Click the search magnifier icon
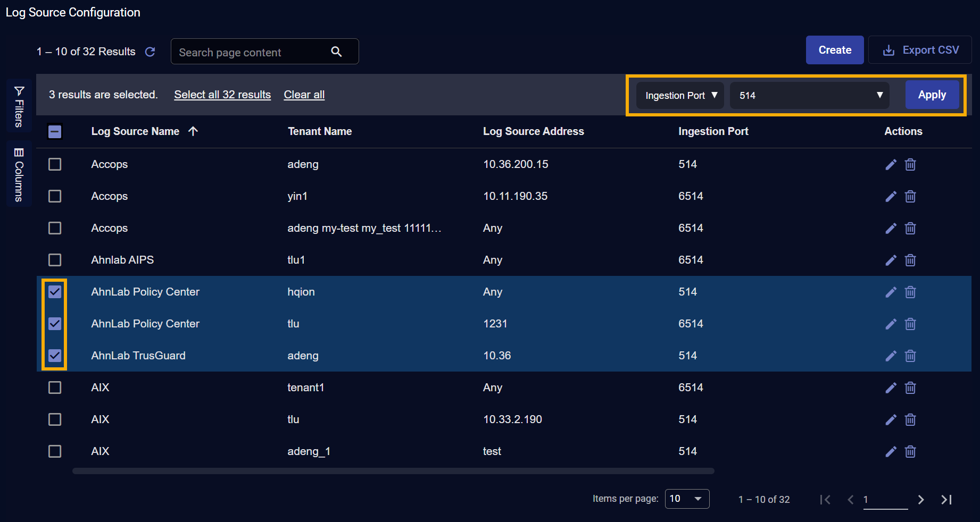The width and height of the screenshot is (980, 522). [x=336, y=52]
